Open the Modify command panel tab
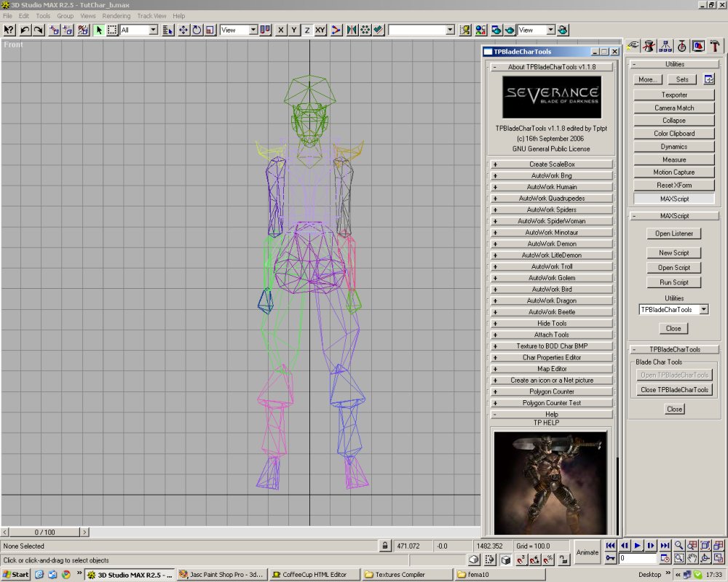 click(x=649, y=46)
